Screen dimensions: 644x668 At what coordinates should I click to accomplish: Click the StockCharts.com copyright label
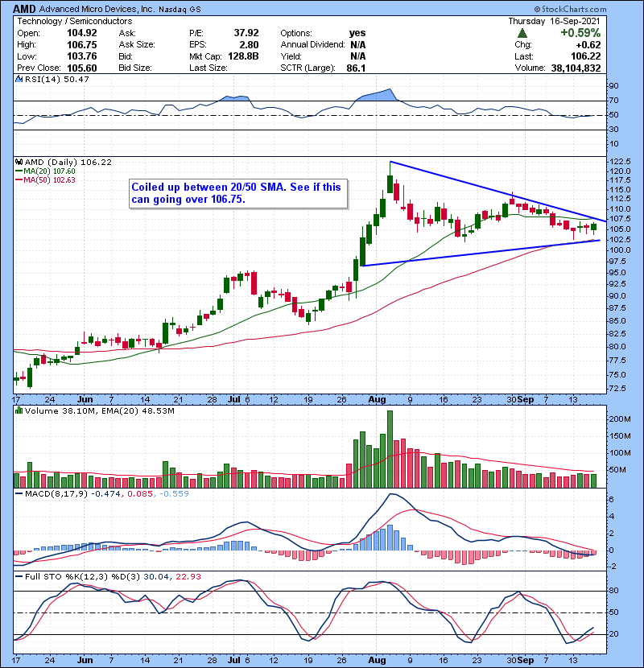570,9
